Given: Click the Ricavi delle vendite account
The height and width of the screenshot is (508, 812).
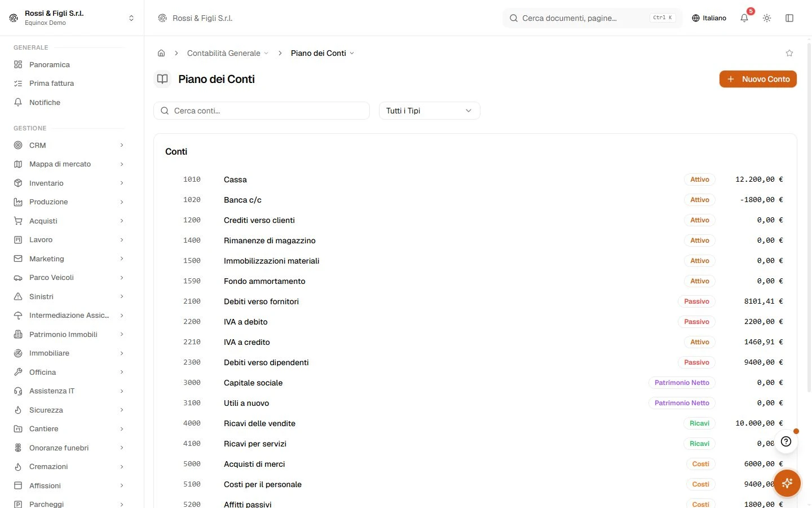Looking at the screenshot, I should pyautogui.click(x=475, y=423).
